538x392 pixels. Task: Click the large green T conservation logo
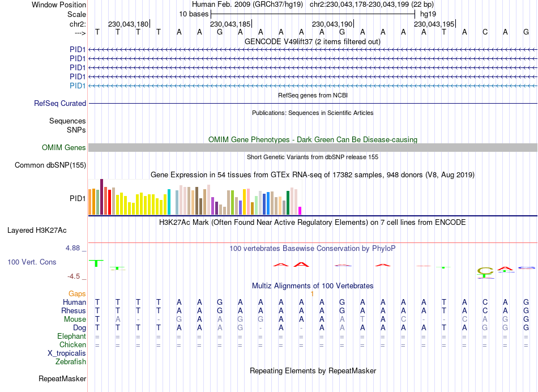click(96, 263)
